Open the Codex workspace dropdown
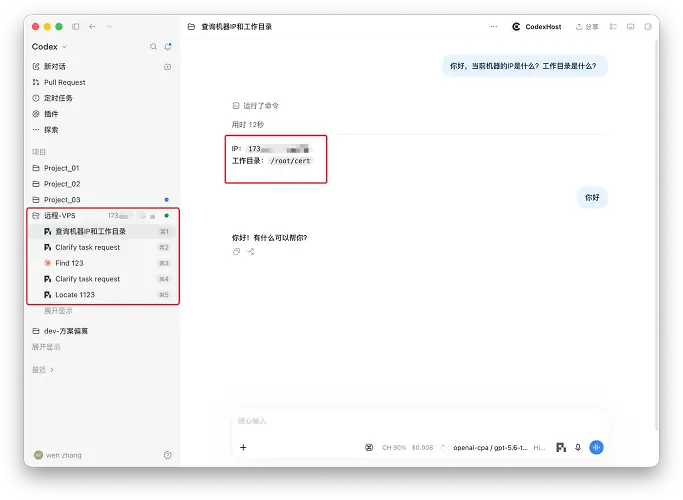The image size is (683, 500). click(49, 47)
